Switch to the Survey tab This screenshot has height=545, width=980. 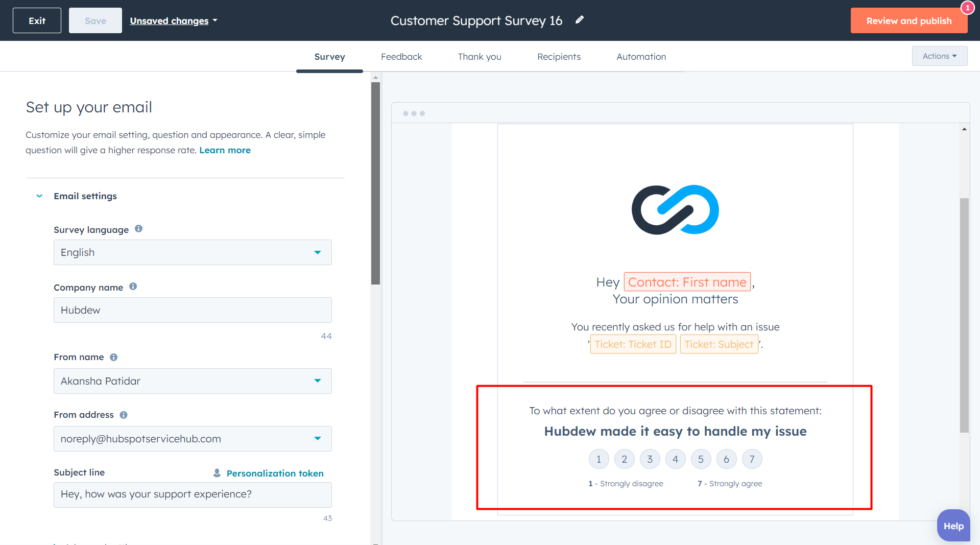coord(329,57)
